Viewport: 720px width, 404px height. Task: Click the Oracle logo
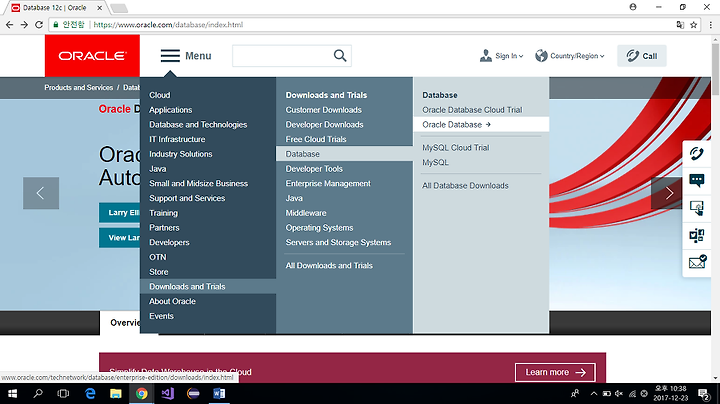[92, 56]
